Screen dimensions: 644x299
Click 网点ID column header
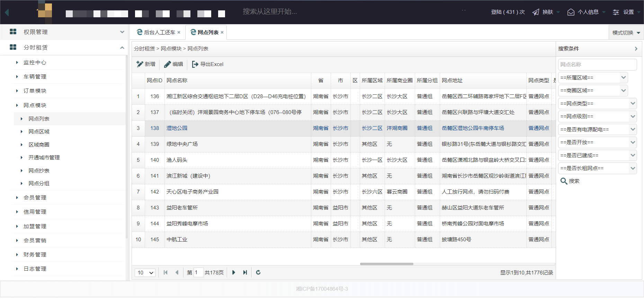(154, 81)
